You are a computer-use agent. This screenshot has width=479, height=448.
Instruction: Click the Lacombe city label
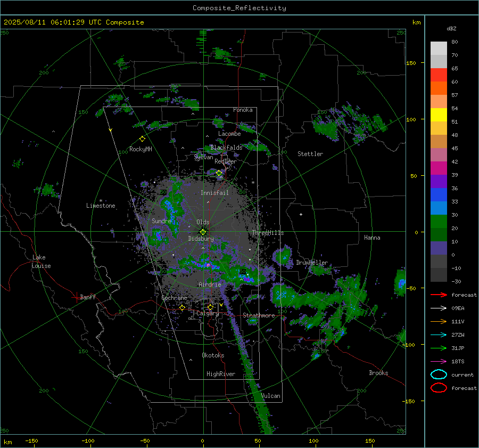(229, 134)
